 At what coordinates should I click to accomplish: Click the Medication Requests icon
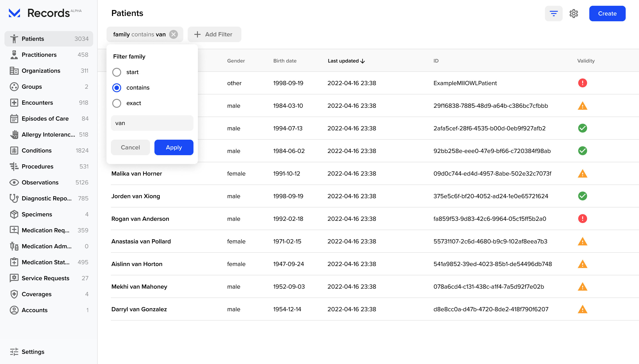pyautogui.click(x=14, y=230)
